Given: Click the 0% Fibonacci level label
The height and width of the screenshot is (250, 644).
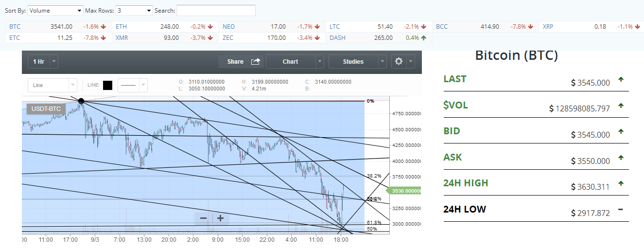Looking at the screenshot, I should coord(370,101).
